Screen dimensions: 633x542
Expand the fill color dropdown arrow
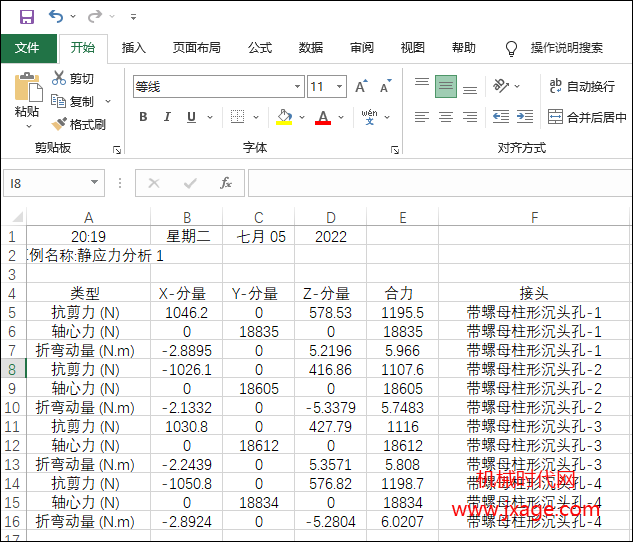[302, 117]
